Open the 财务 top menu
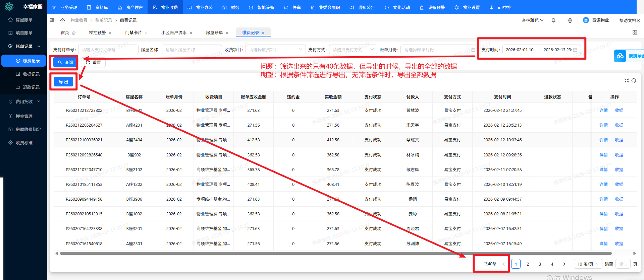The height and width of the screenshot is (280, 644). tap(231, 7)
